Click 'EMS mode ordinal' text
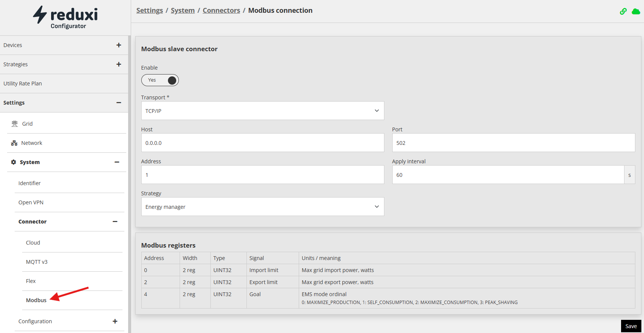The width and height of the screenshot is (644, 333). [x=324, y=294]
